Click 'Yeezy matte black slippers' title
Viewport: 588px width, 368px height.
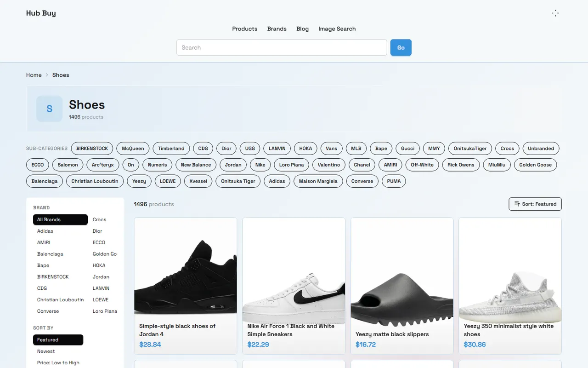tap(392, 334)
